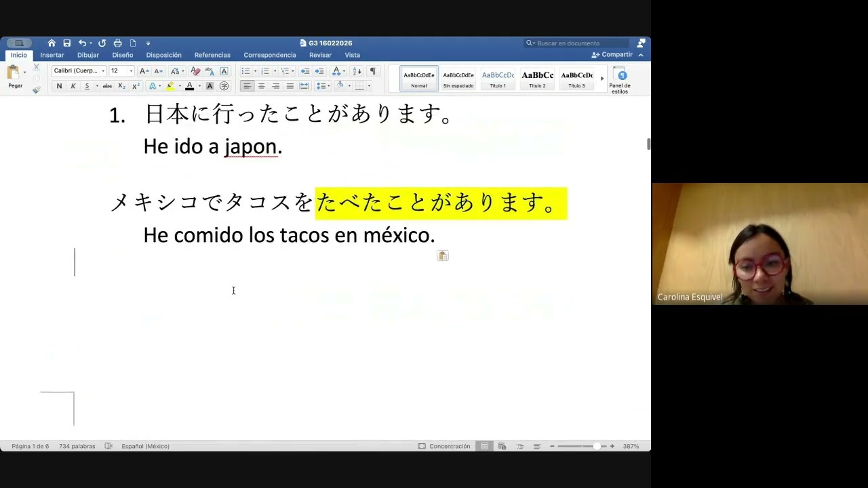Increase font size with the large A

[144, 71]
